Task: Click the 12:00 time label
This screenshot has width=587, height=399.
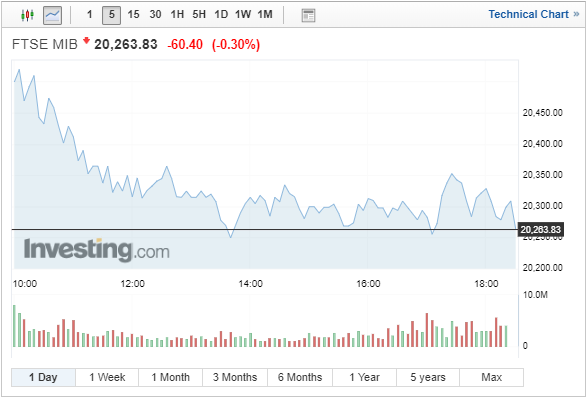Action: click(x=133, y=284)
